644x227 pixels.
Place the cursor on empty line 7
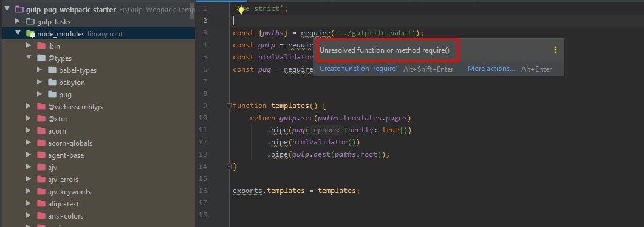point(411,81)
